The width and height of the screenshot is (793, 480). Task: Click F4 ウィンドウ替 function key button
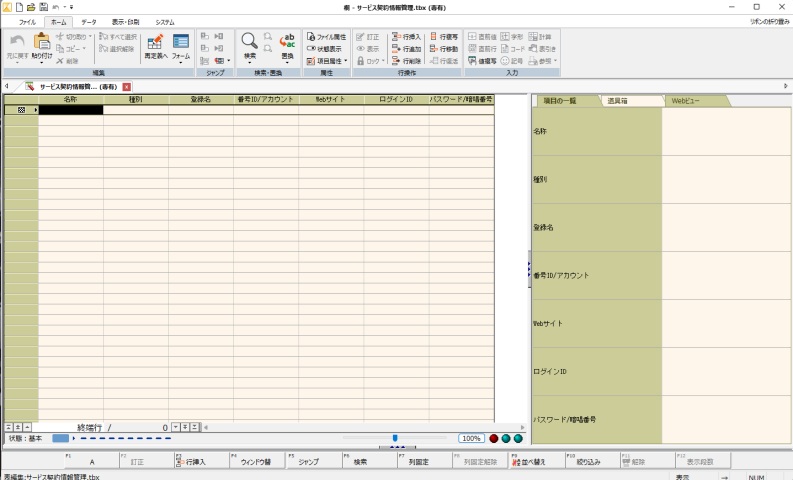coord(256,460)
